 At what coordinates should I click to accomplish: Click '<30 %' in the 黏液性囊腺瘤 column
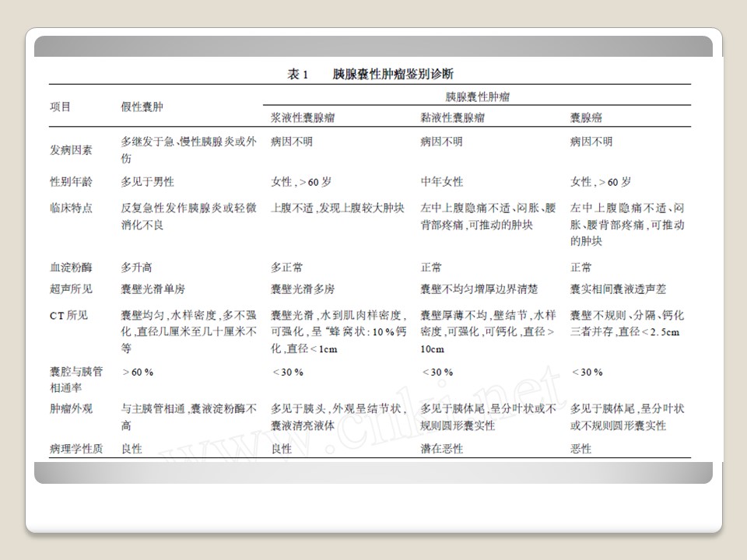coord(437,372)
